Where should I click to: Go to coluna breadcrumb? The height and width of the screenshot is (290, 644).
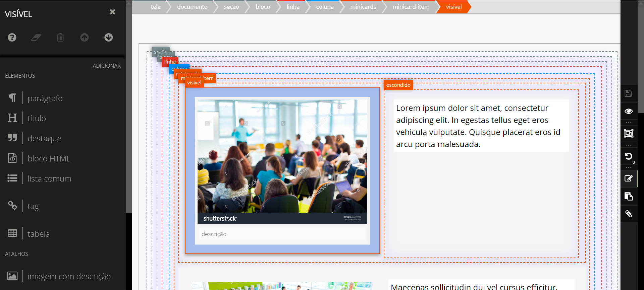[325, 7]
